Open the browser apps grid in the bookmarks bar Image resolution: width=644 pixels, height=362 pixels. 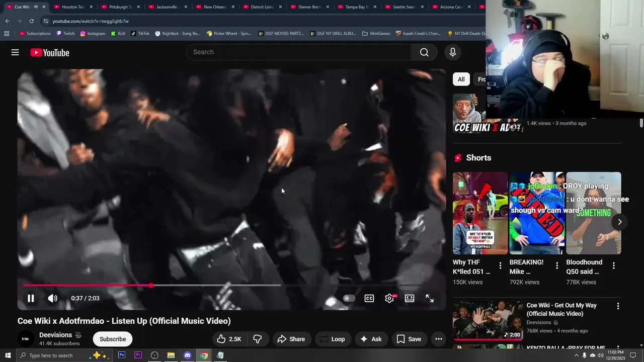point(7,34)
